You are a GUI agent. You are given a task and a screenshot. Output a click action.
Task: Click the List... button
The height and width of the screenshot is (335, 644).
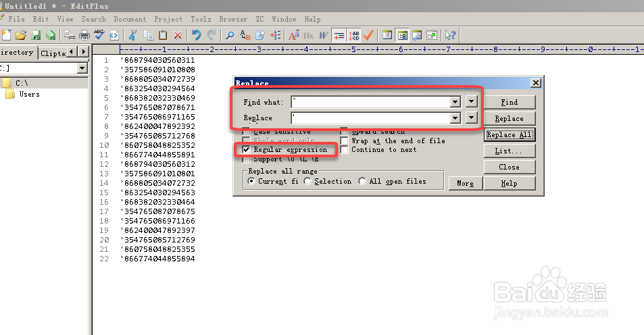(x=510, y=151)
